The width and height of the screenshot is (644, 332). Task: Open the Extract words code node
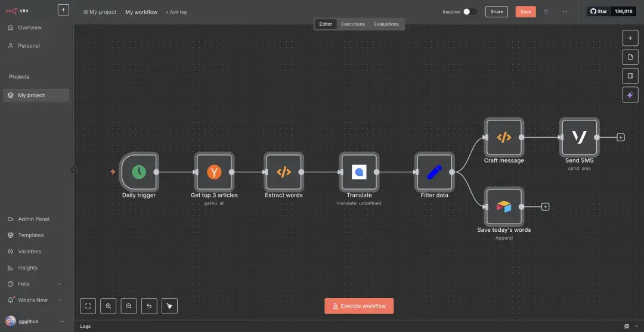coord(284,172)
